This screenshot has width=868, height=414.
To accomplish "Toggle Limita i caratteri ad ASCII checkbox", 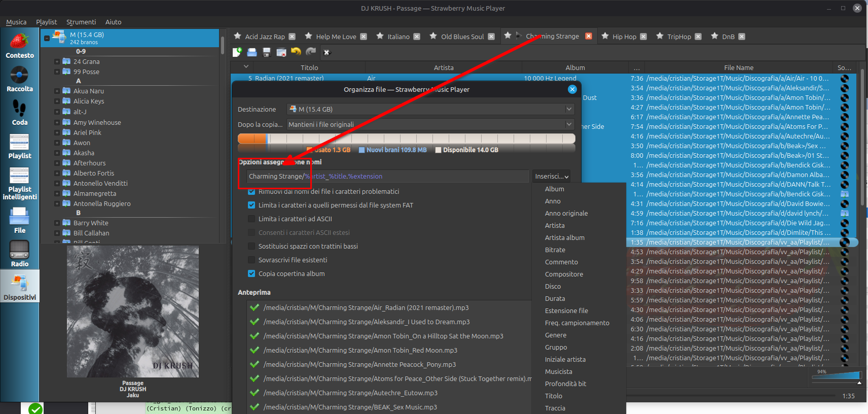I will tap(251, 219).
